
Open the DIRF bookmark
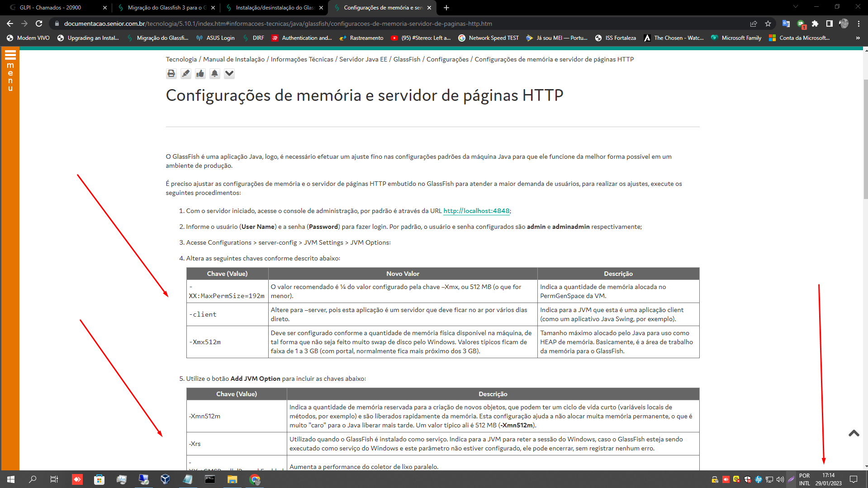[x=253, y=38]
